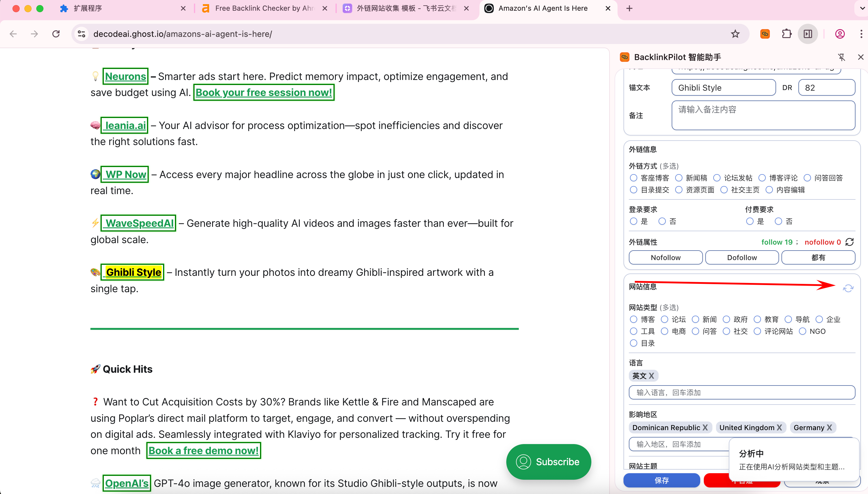Viewport: 868px width, 494px height.
Task: Open the leania.ai link
Action: pos(124,125)
